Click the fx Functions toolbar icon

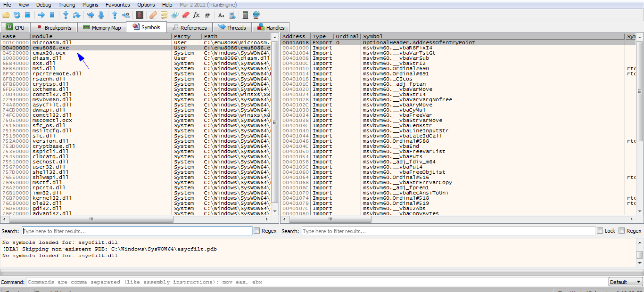(x=196, y=15)
